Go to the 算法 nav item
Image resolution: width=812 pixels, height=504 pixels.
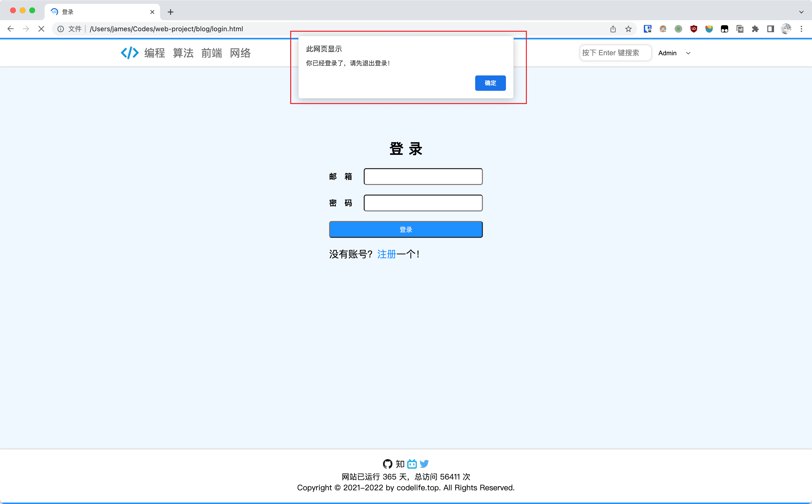point(183,53)
